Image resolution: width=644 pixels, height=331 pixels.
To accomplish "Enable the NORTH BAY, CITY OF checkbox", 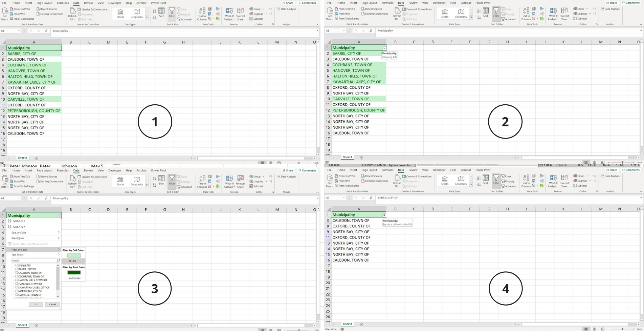I will (17, 291).
